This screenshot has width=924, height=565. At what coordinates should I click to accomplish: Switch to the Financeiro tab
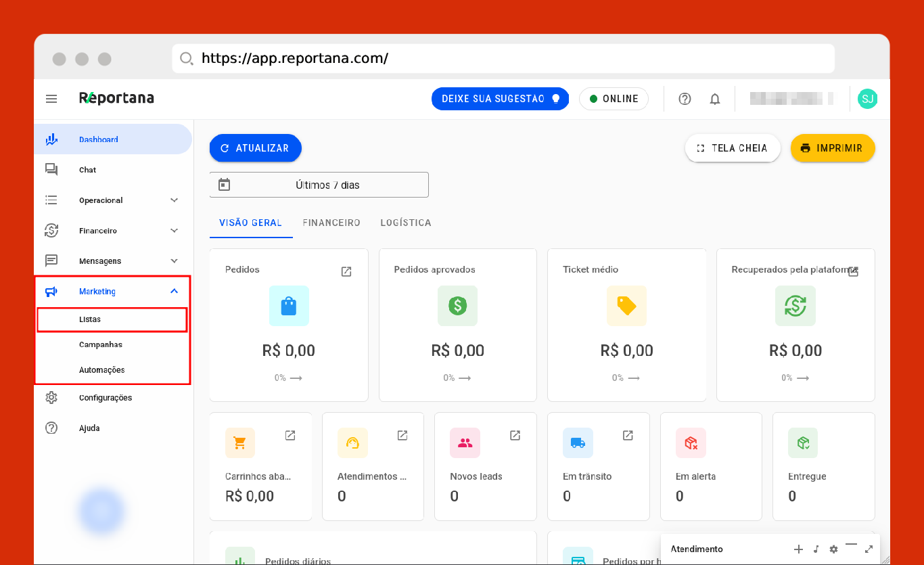click(331, 223)
